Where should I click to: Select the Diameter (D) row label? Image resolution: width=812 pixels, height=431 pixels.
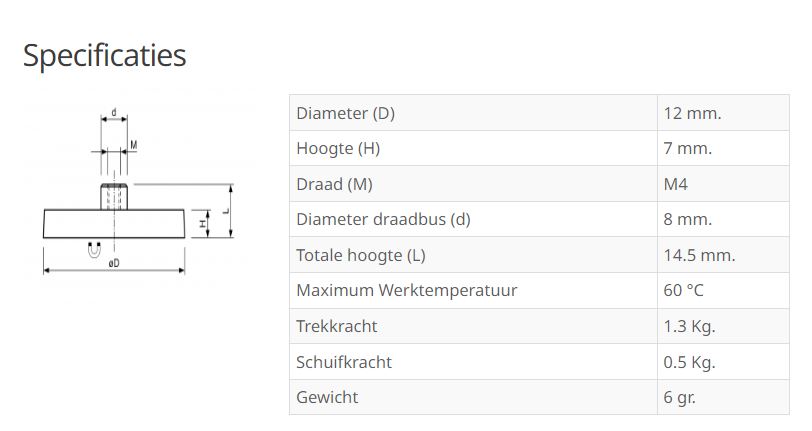click(x=346, y=113)
